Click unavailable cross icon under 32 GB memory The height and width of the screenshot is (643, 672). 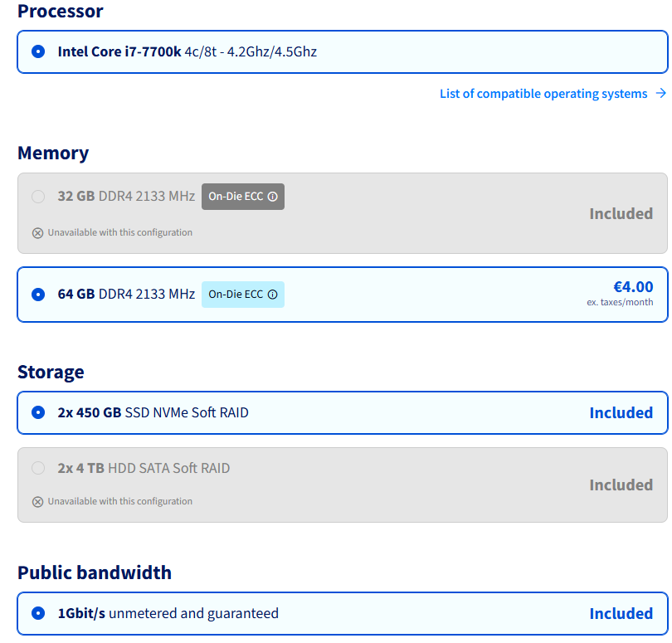[37, 233]
